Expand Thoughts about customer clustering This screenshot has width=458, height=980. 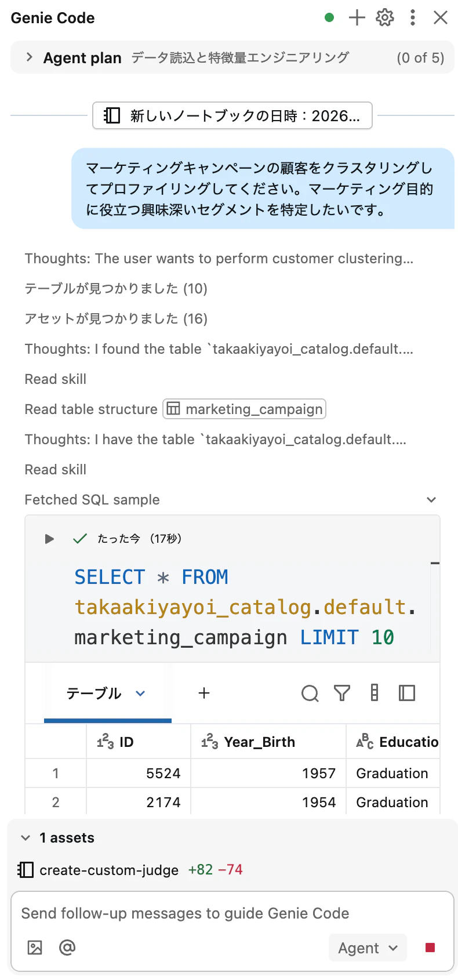click(219, 259)
